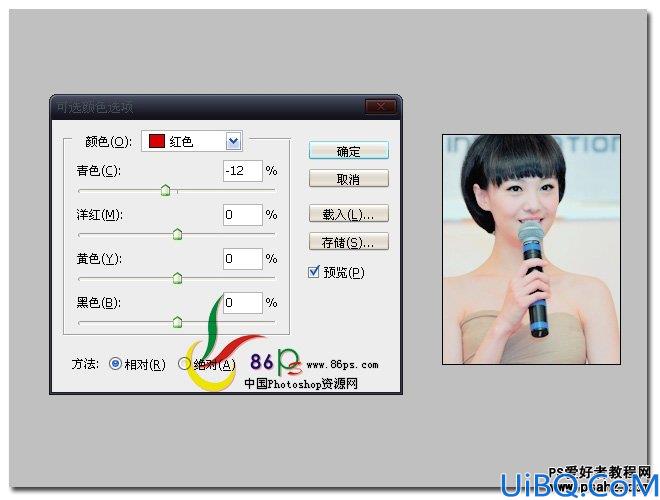
Task: Click the 方法: label
Action: [x=85, y=364]
